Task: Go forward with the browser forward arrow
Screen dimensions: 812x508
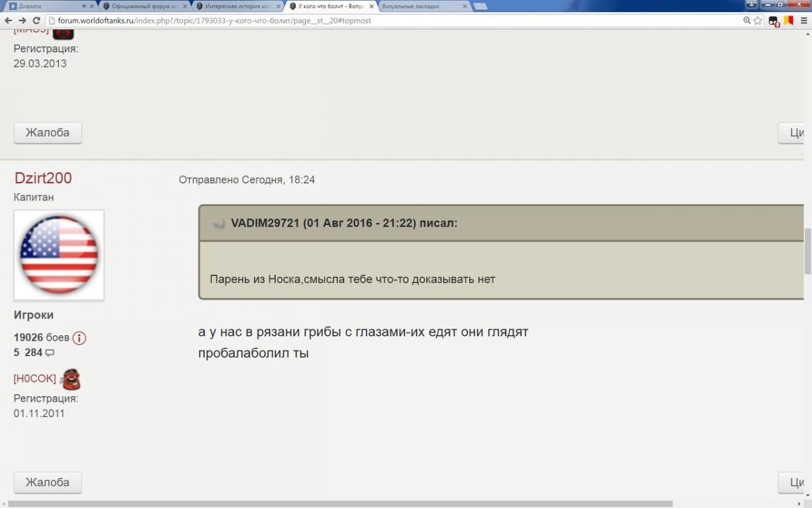Action: (22, 20)
